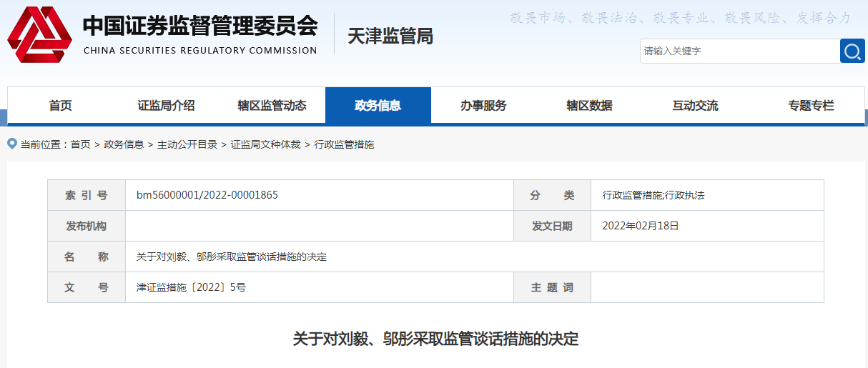Click the 名称 label cell
Viewport: 868px width, 368px height.
point(87,257)
